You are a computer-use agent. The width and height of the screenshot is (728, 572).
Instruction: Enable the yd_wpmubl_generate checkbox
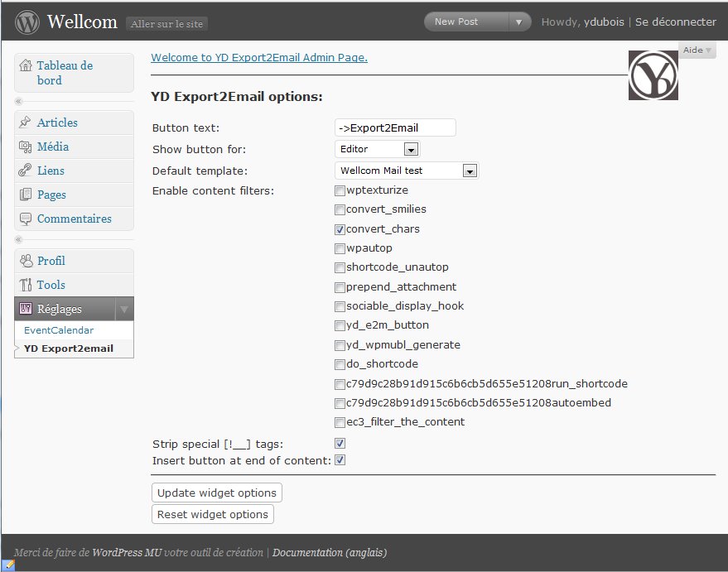[x=340, y=345]
